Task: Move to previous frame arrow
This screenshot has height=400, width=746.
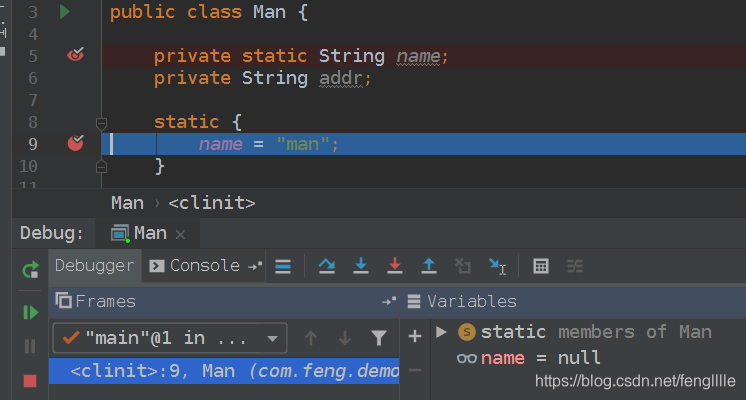Action: pos(311,338)
